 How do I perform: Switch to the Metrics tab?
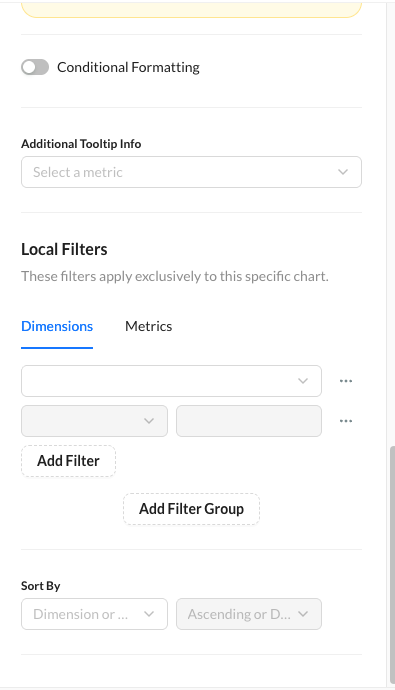(148, 326)
